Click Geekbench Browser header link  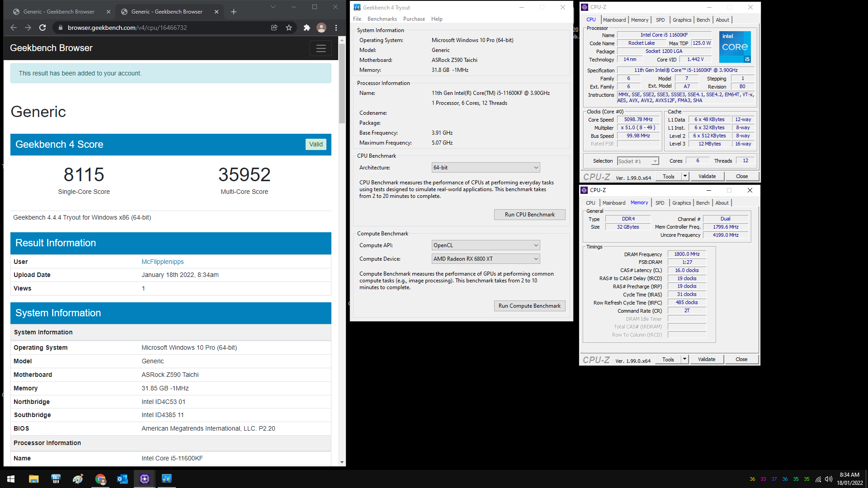click(51, 48)
